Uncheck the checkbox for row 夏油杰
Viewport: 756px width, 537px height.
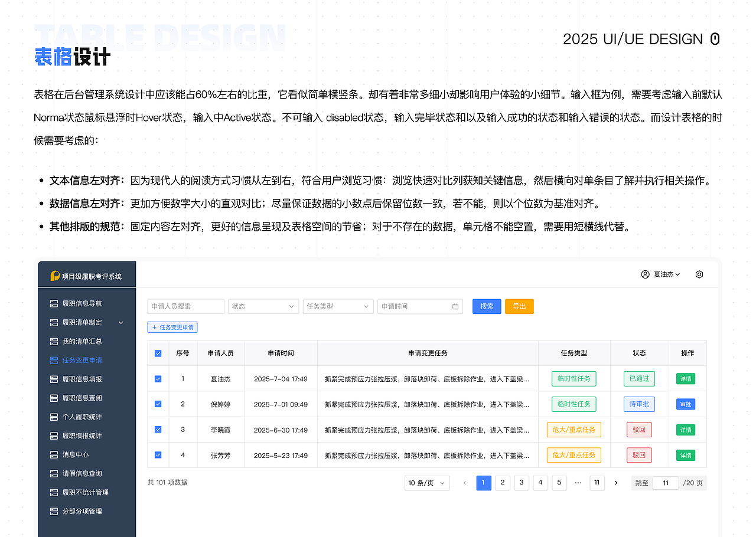click(x=158, y=379)
